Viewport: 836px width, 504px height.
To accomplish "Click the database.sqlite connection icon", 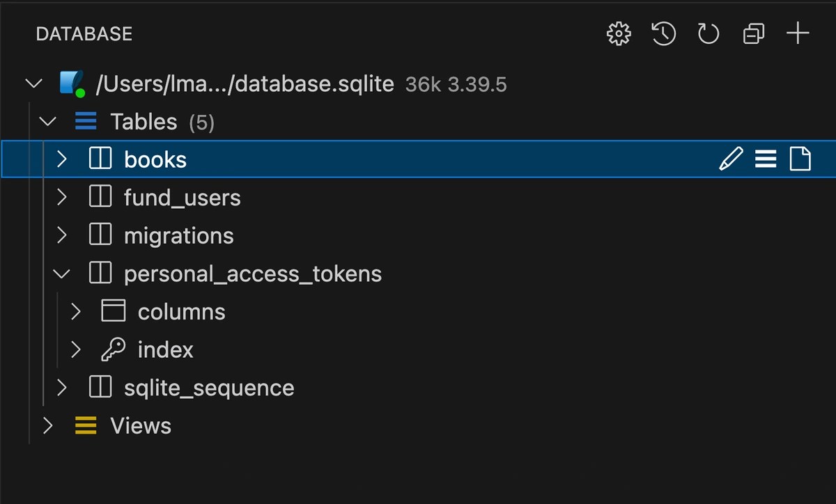I will tap(72, 84).
